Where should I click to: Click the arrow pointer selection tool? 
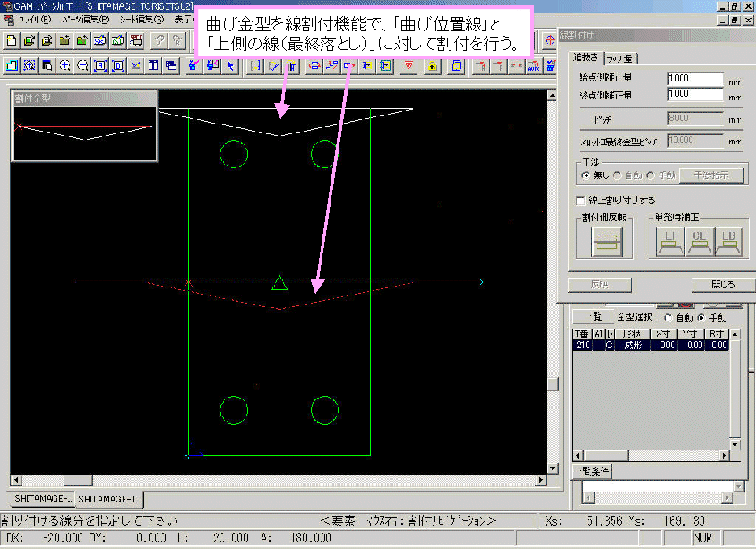[x=231, y=65]
